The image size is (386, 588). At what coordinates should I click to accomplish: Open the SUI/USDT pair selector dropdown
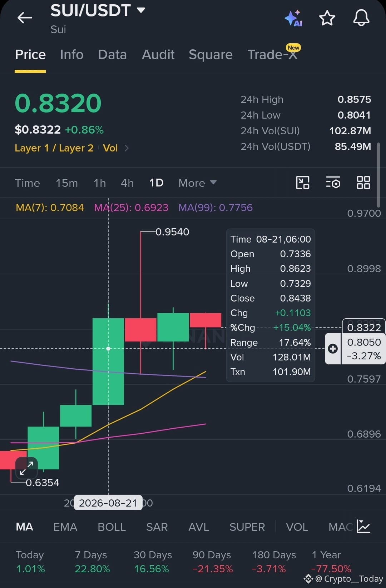pyautogui.click(x=98, y=10)
